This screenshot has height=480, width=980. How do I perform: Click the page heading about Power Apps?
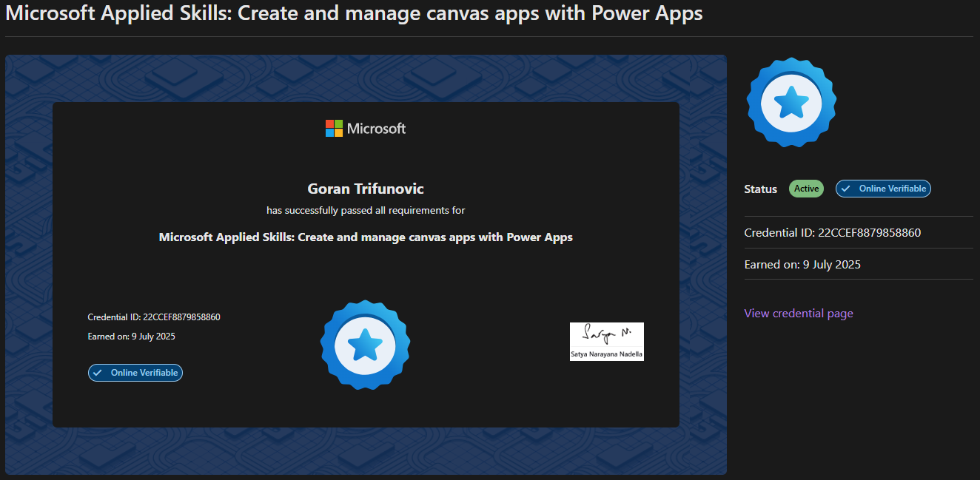354,13
